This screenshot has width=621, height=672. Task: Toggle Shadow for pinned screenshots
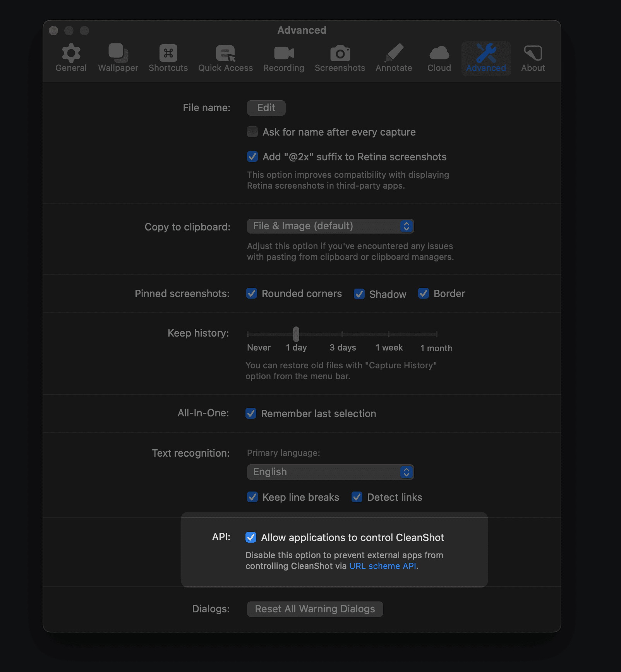coord(359,294)
